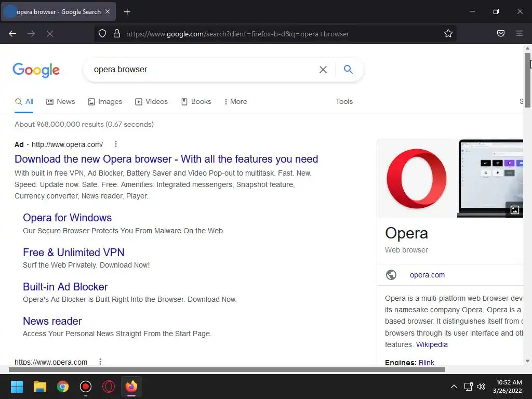
Task: Click the Firefox address bar URL
Action: (237, 34)
